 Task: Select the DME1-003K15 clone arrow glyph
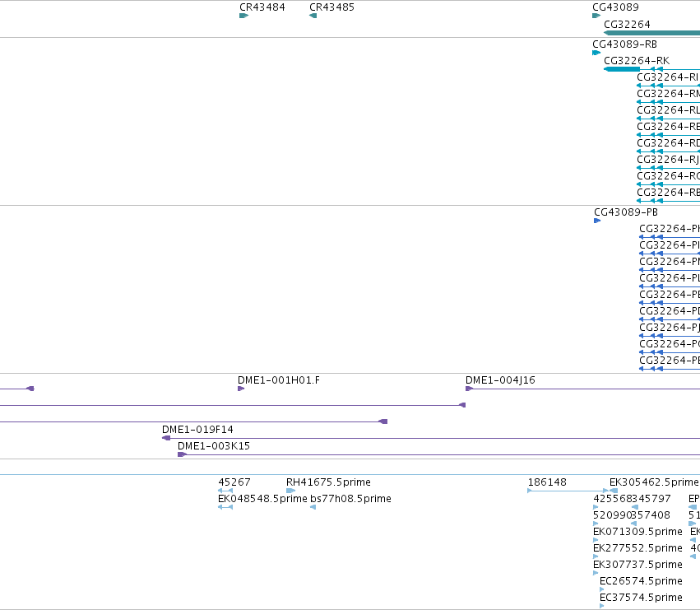click(x=182, y=454)
